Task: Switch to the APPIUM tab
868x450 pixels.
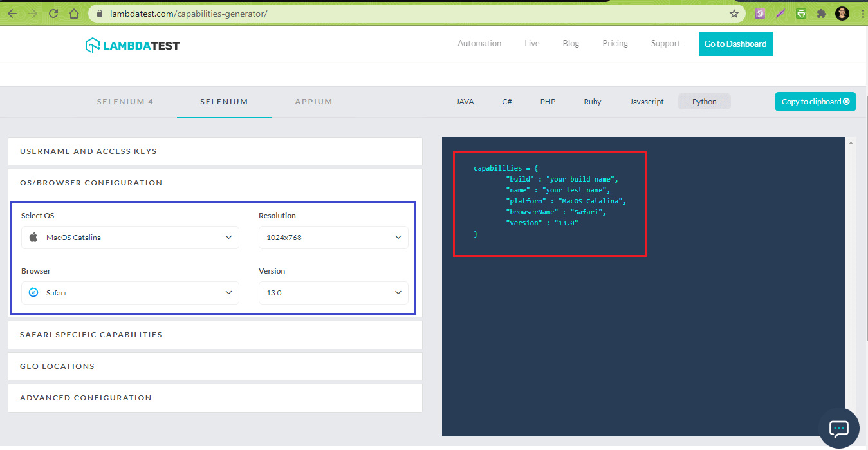Action: tap(313, 101)
